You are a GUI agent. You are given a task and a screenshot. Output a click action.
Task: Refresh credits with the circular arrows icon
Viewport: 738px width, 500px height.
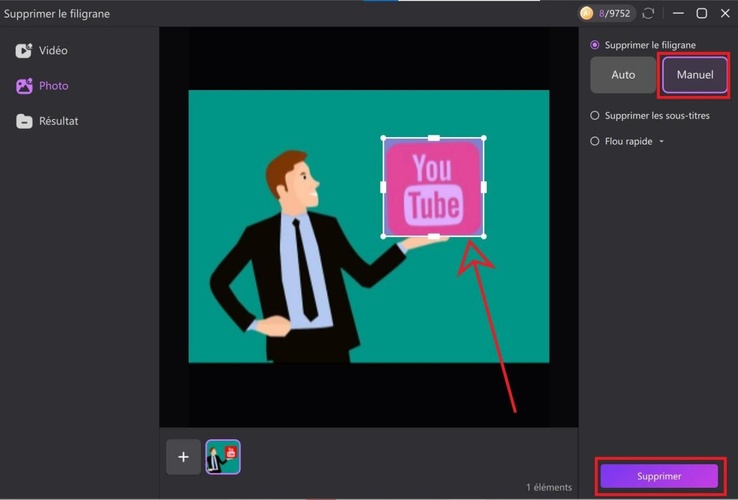(x=649, y=13)
